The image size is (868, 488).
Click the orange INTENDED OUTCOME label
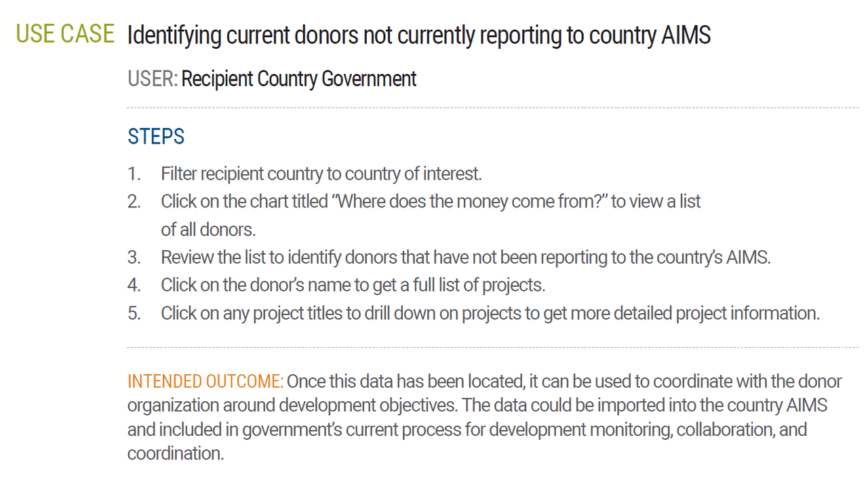[x=205, y=382]
